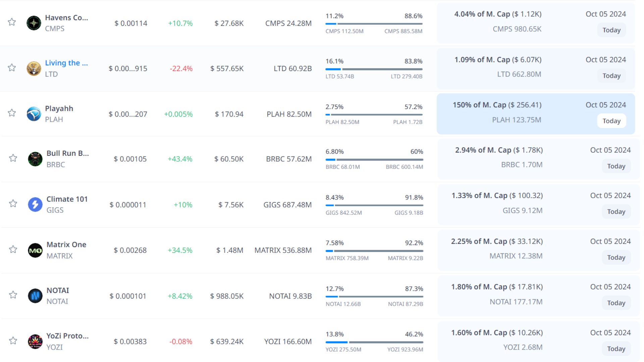The image size is (644, 362).
Task: Click the YoZi unlock progress bar
Action: pyautogui.click(x=374, y=342)
